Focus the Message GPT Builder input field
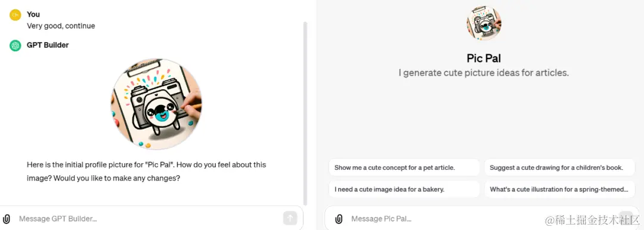The width and height of the screenshot is (644, 230). (x=148, y=219)
